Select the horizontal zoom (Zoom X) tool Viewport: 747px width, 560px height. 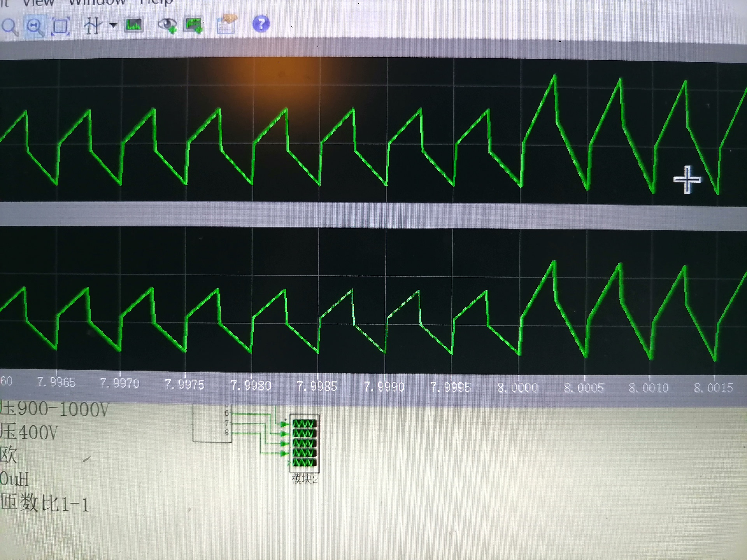(x=35, y=27)
